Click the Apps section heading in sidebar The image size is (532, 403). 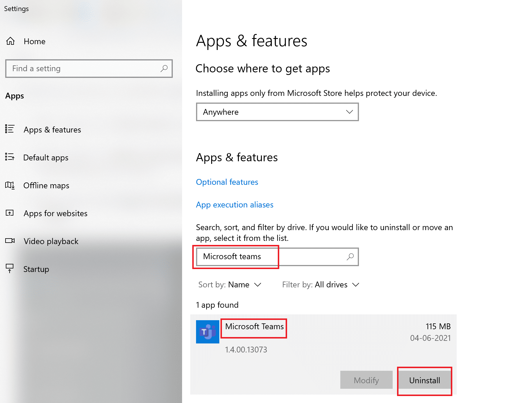pos(14,96)
